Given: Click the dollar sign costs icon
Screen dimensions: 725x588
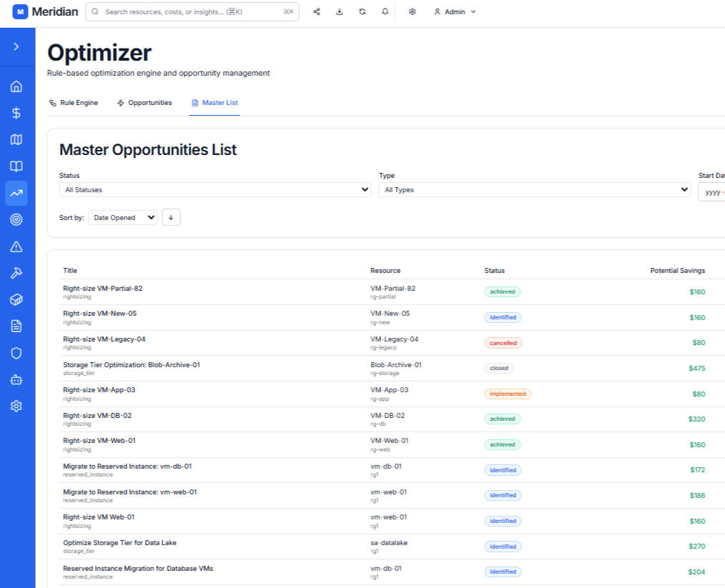Looking at the screenshot, I should (x=16, y=113).
